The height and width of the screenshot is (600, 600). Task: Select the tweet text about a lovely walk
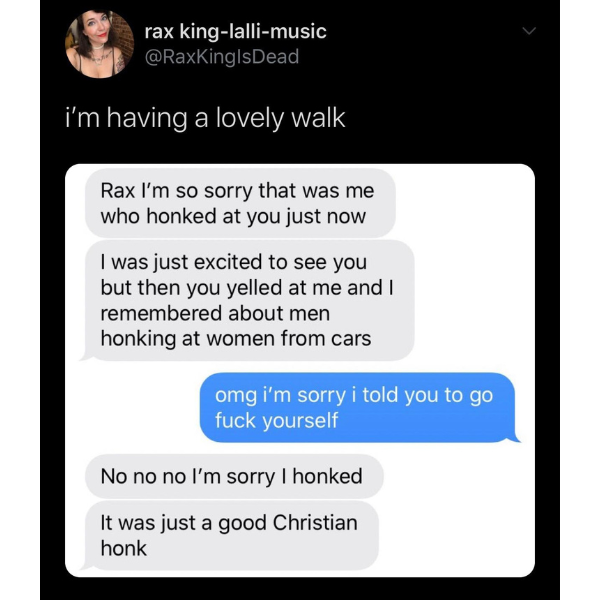pyautogui.click(x=205, y=118)
